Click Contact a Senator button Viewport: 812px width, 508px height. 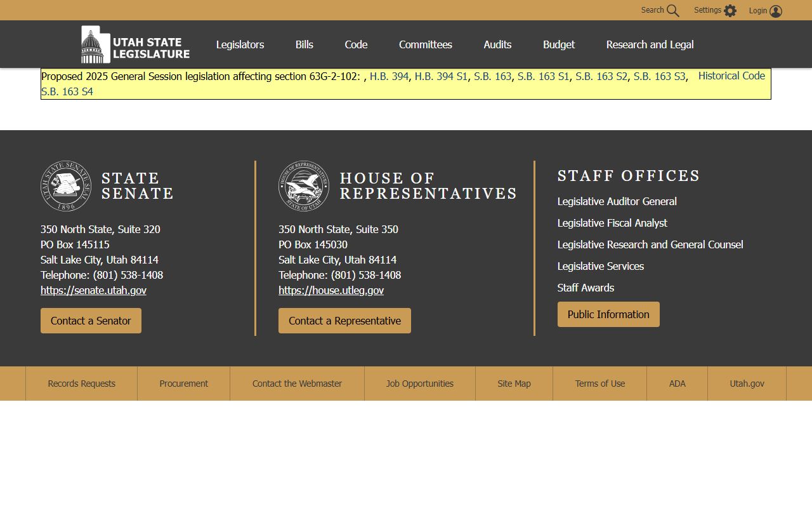point(91,321)
